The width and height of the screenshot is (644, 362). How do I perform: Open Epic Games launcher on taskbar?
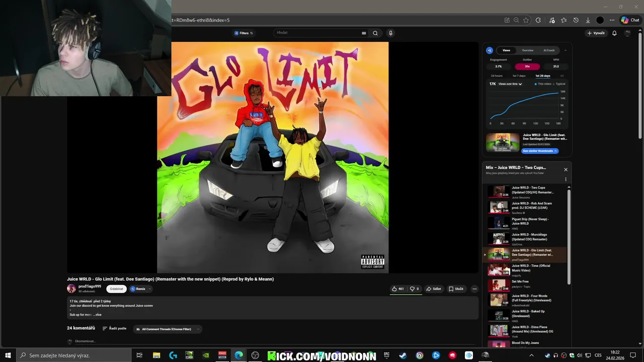point(386,355)
